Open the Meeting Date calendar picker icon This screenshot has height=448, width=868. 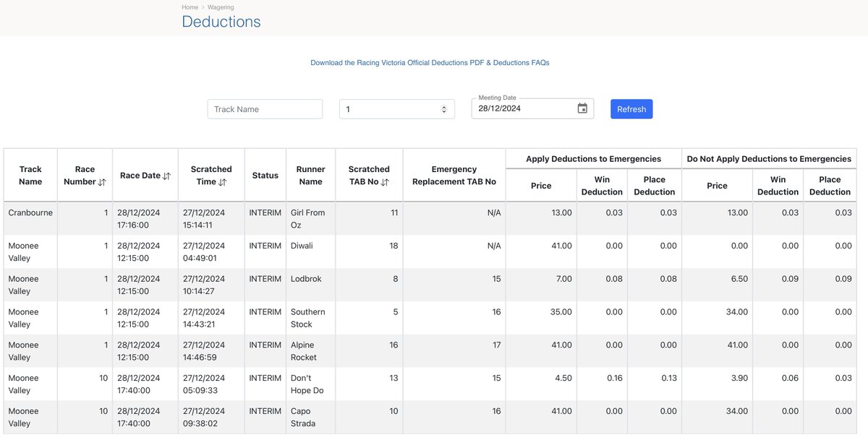[582, 108]
